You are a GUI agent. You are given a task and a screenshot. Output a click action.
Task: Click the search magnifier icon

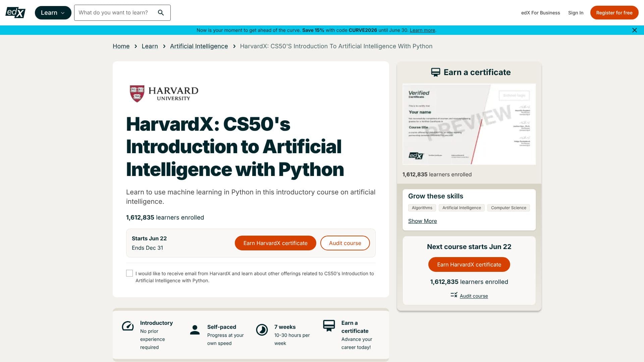[x=161, y=13]
